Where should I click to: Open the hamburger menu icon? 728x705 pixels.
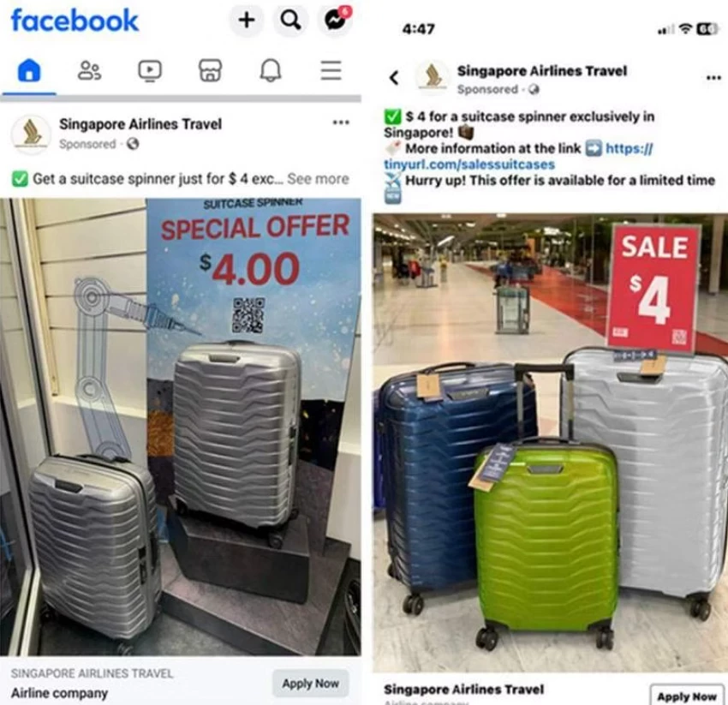(x=331, y=70)
